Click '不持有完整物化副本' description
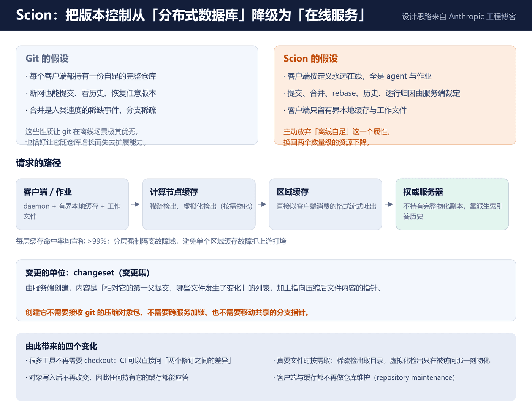This screenshot has height=418, width=532. [x=453, y=211]
